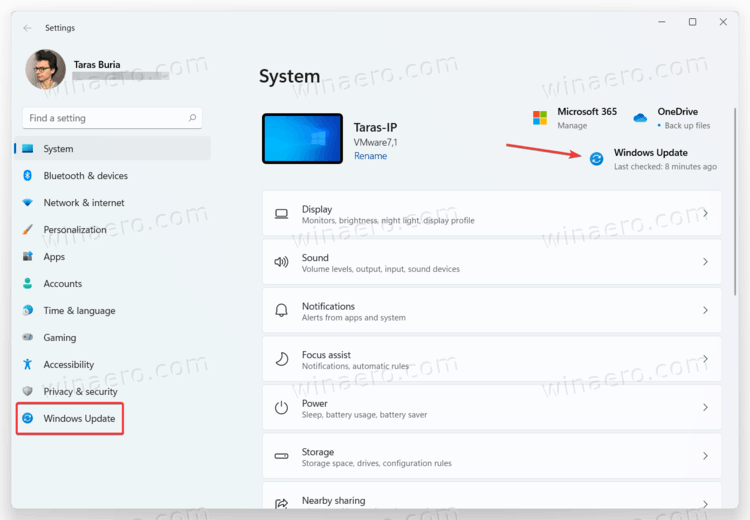Click the Sound speaker icon
The width and height of the screenshot is (750, 520).
pyautogui.click(x=281, y=262)
